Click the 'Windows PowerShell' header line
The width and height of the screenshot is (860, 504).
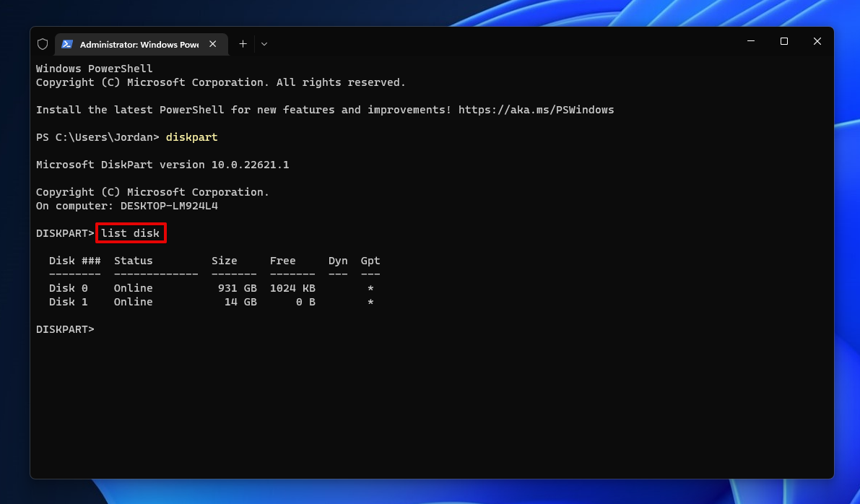tap(95, 69)
